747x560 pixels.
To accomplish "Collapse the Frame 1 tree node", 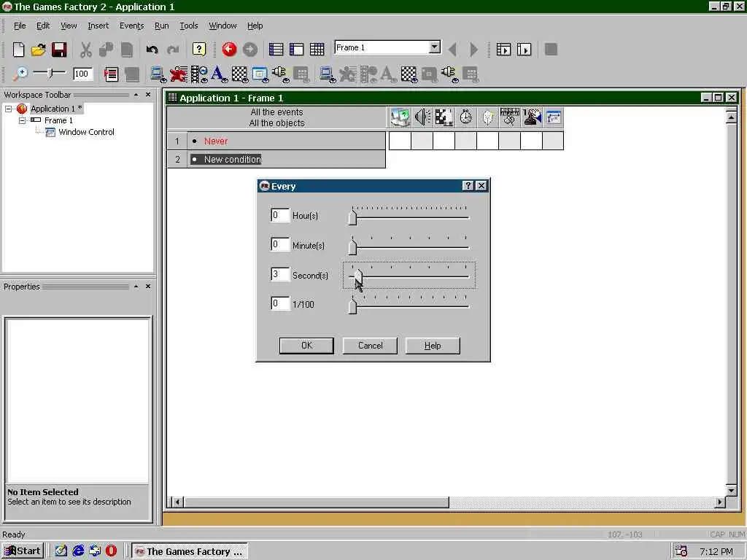I will (22, 120).
